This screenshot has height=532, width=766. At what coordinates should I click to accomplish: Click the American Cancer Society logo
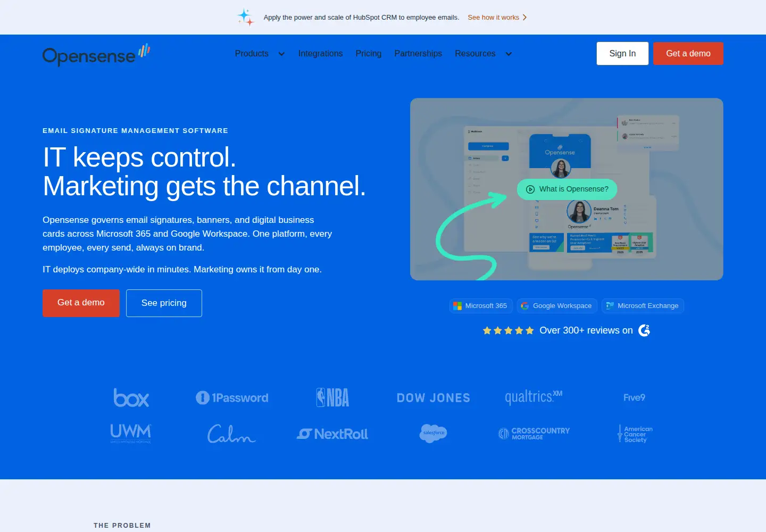(635, 434)
